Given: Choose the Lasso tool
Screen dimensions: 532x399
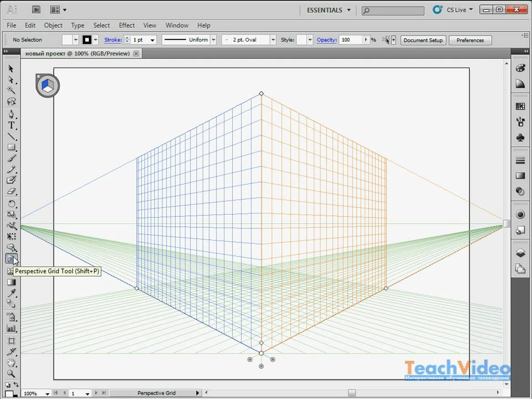Looking at the screenshot, I should tap(11, 101).
